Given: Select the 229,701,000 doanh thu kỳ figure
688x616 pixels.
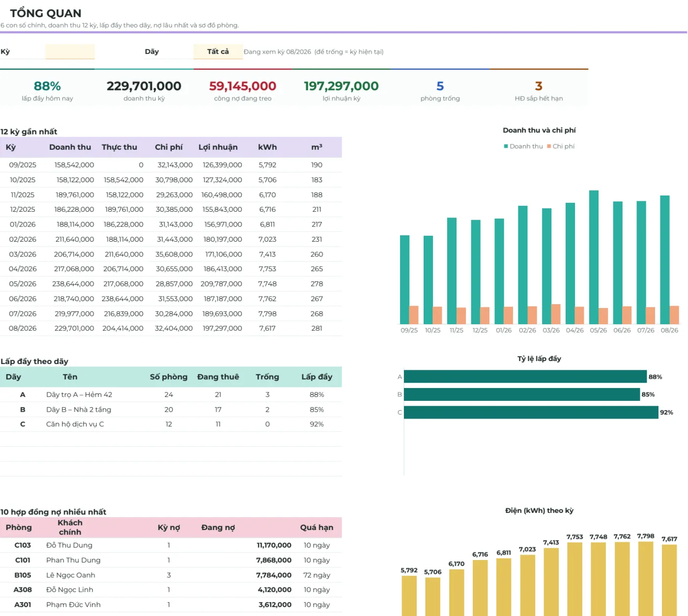Looking at the screenshot, I should pyautogui.click(x=144, y=86).
